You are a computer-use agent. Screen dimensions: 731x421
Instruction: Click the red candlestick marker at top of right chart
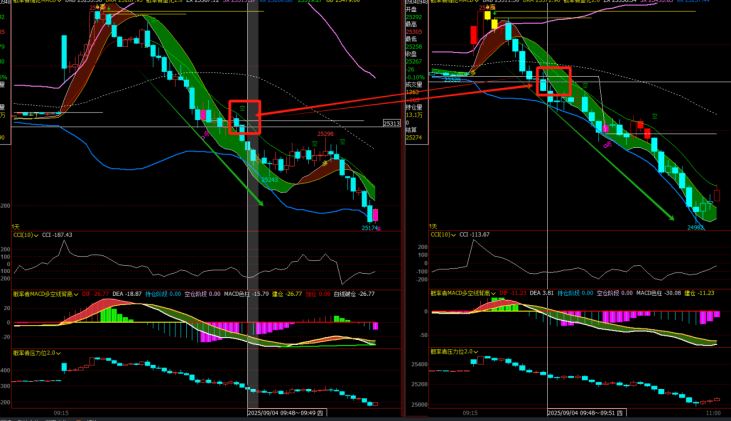472,34
